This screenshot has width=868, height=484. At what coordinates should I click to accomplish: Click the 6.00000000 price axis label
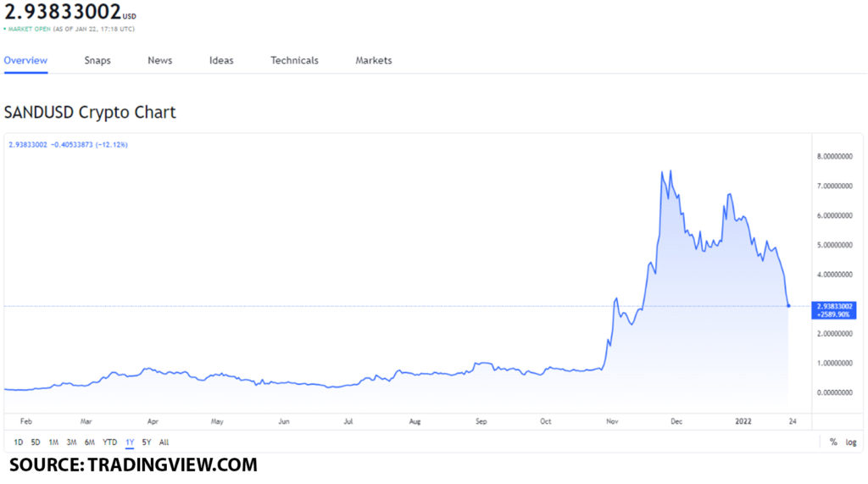click(x=834, y=215)
